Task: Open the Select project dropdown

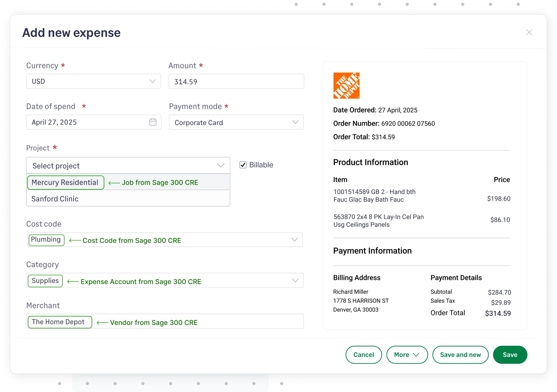Action: (x=220, y=165)
